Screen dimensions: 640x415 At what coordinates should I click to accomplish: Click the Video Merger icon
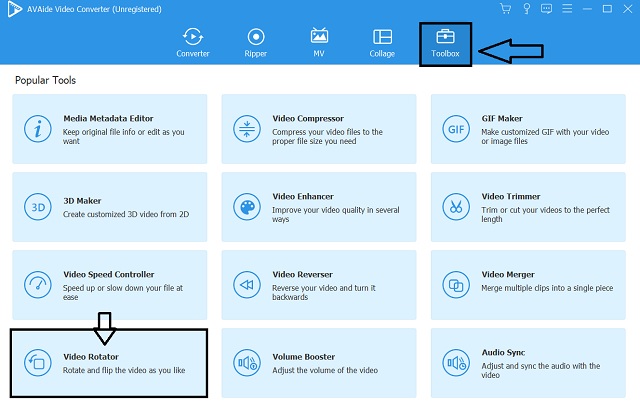tap(456, 285)
